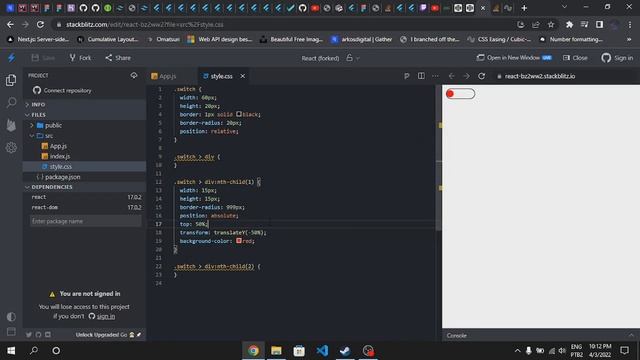Click the cloud download icon in Project header

[x=134, y=76]
